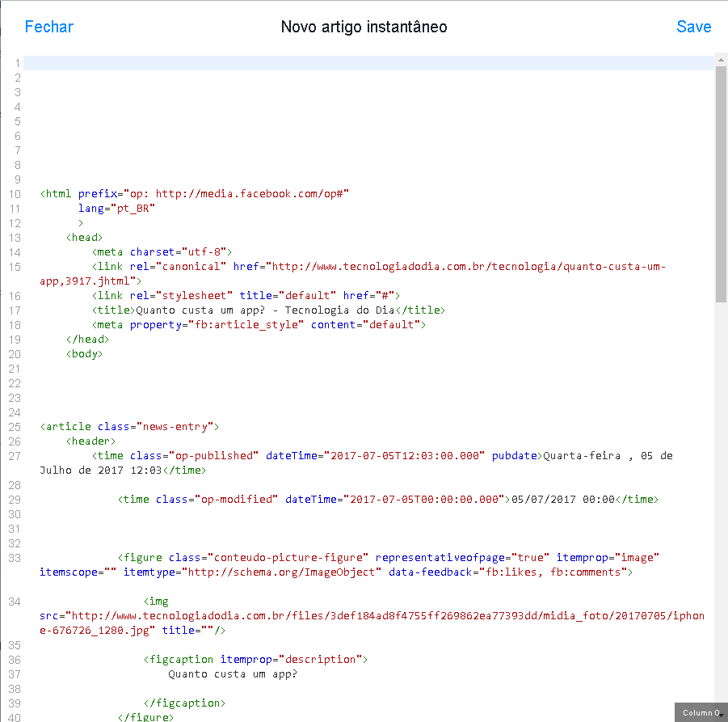Click the vertical scrollbar thumb
This screenshot has width=728, height=722.
pos(721,184)
